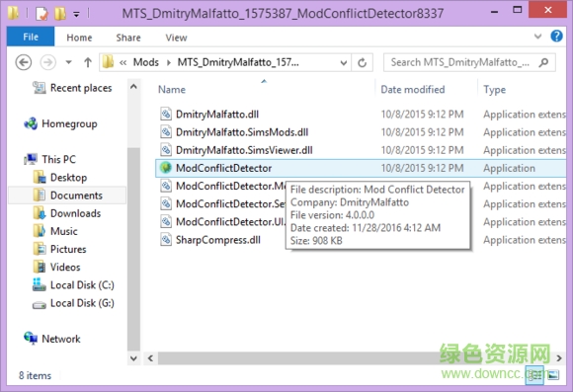Open Quick Access Toolbar customize dropdown
Screen dimensions: 573x392
(x=76, y=15)
